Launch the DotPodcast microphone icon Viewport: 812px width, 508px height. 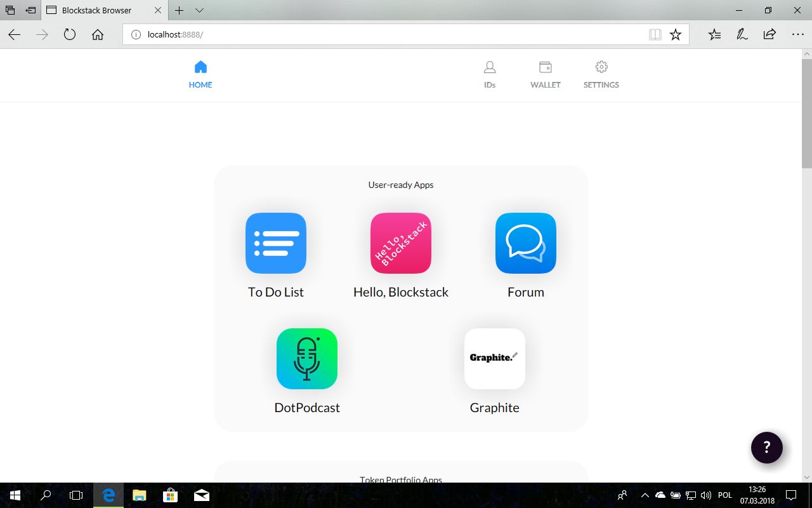click(x=307, y=359)
